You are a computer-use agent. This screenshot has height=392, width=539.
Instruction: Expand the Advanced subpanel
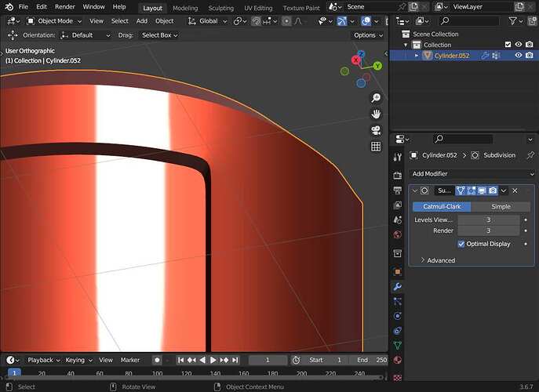[438, 260]
